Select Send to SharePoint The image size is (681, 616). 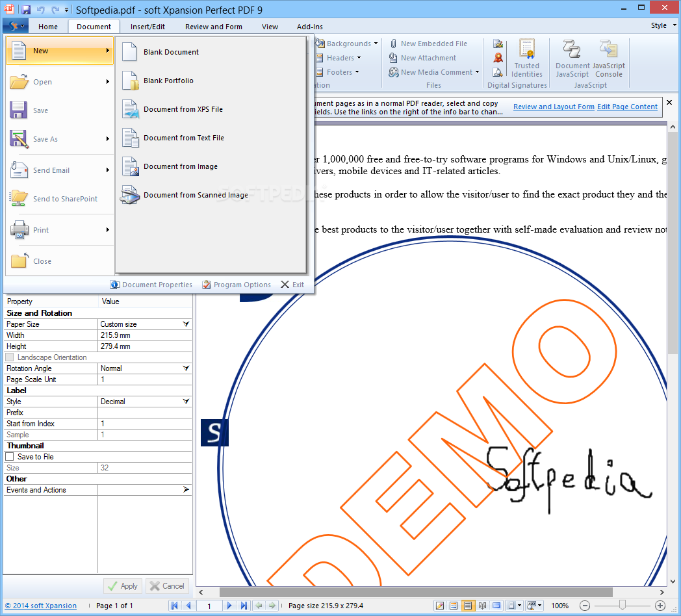tap(60, 199)
